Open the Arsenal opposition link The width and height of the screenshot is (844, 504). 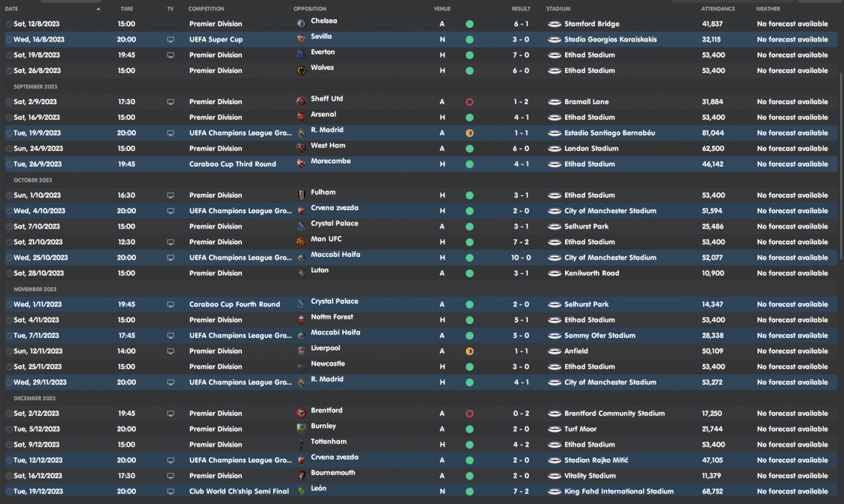coord(323,115)
